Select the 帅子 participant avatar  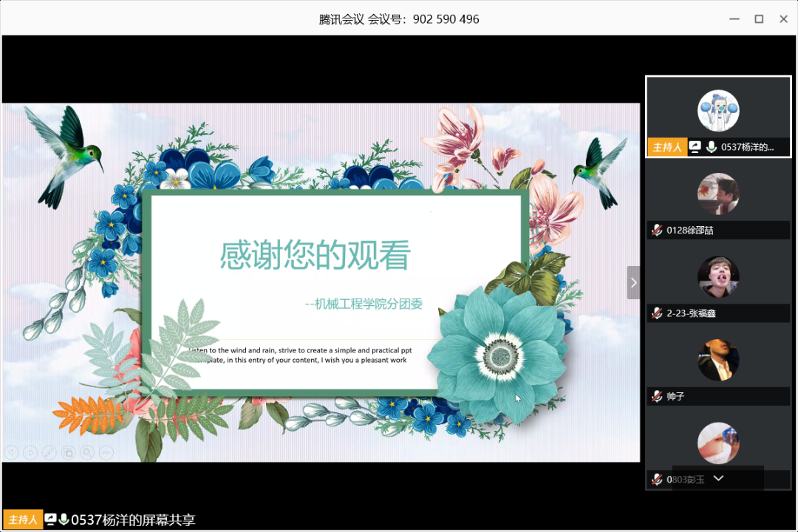(718, 361)
